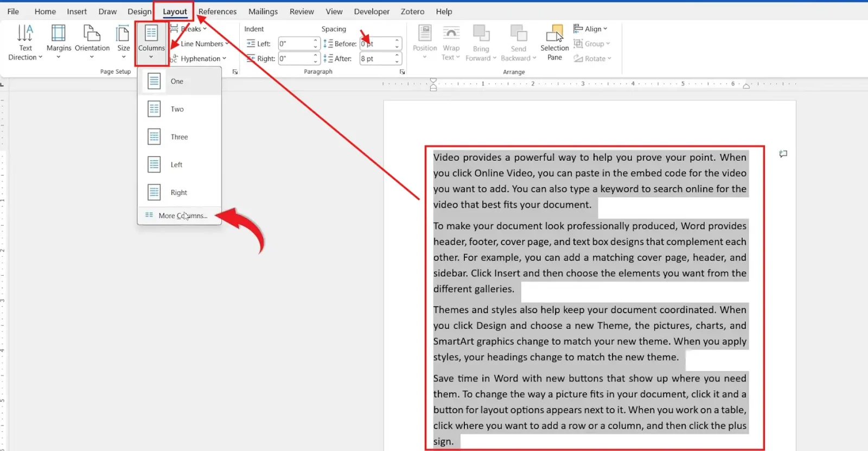The width and height of the screenshot is (868, 451).
Task: Increase Spacing Before with up stepper
Action: pyautogui.click(x=397, y=41)
